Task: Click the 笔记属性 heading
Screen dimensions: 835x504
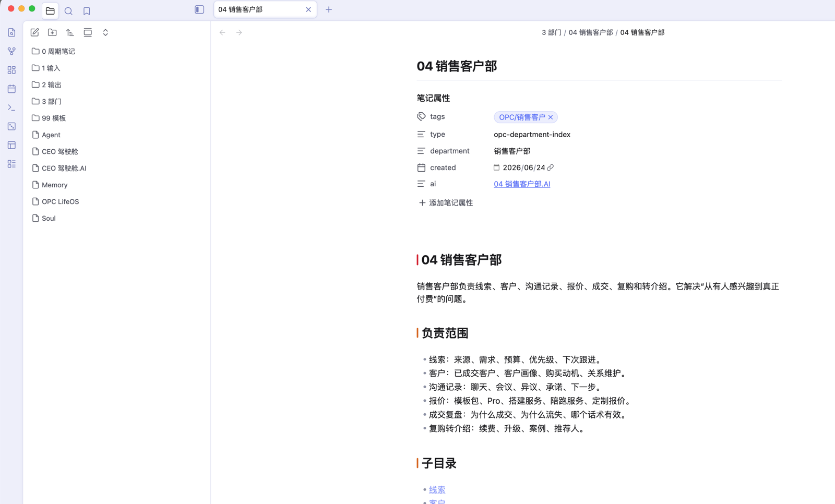Action: (433, 98)
